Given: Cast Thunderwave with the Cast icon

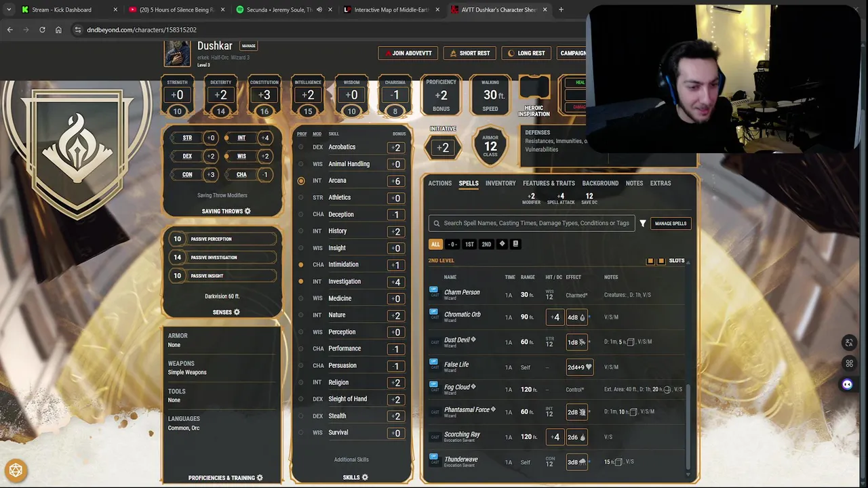Looking at the screenshot, I should [x=434, y=459].
